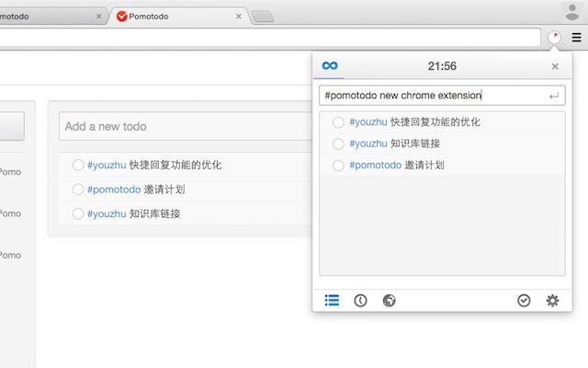
Task: Close the Pomotodo extension popup
Action: [x=555, y=66]
